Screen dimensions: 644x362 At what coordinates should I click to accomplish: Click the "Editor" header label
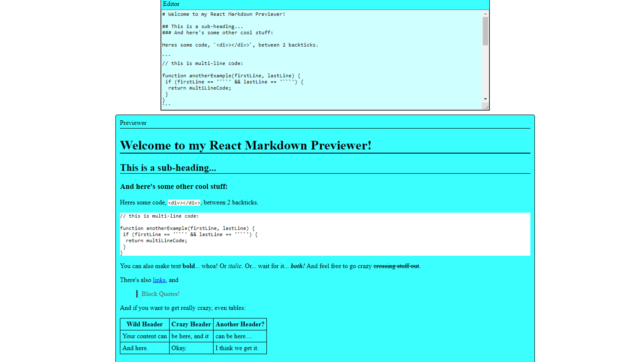[x=171, y=4]
